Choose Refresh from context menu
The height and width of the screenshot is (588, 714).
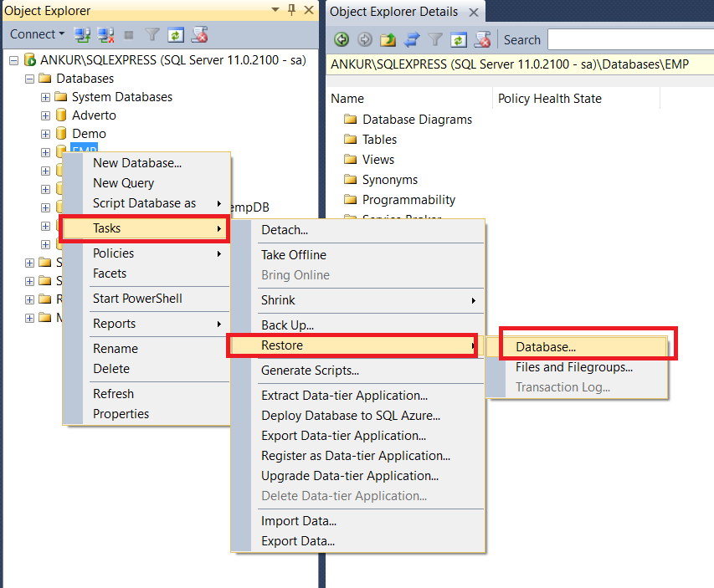(146, 394)
